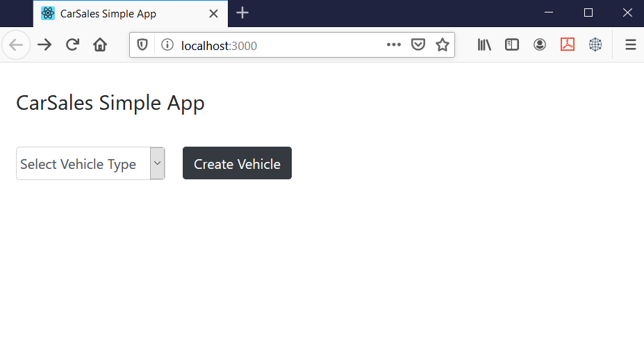The height and width of the screenshot is (351, 644).
Task: Go forward one page with the arrow
Action: point(44,44)
